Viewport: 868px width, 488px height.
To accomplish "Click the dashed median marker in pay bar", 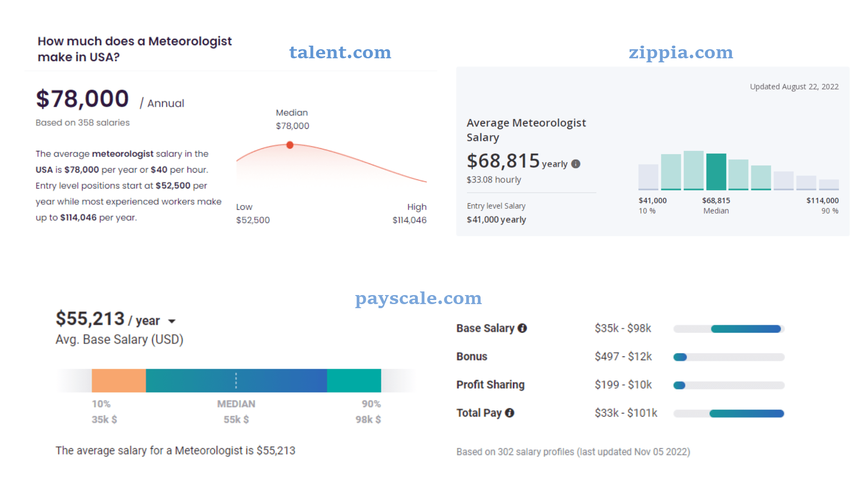I will click(236, 380).
